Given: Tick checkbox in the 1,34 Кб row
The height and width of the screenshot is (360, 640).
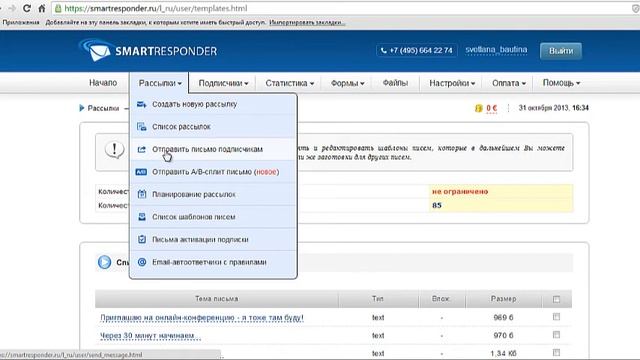Looking at the screenshot, I should [556, 352].
